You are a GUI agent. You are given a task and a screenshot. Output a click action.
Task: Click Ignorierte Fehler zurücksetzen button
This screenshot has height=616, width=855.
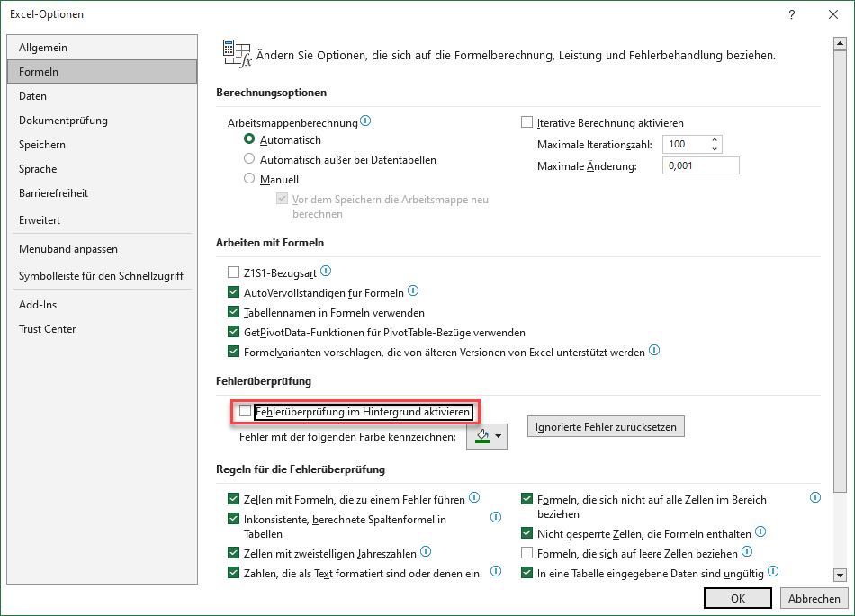(606, 427)
